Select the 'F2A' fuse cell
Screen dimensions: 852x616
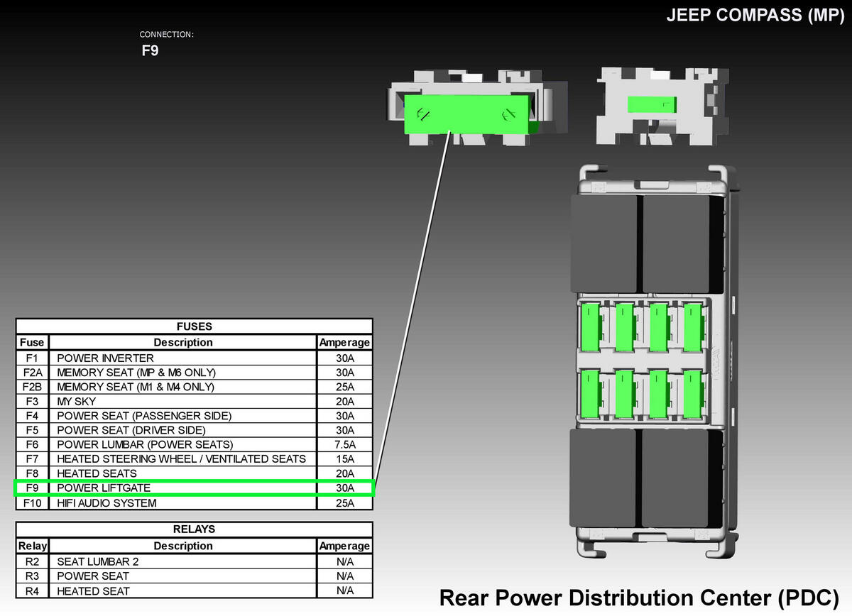click(32, 372)
